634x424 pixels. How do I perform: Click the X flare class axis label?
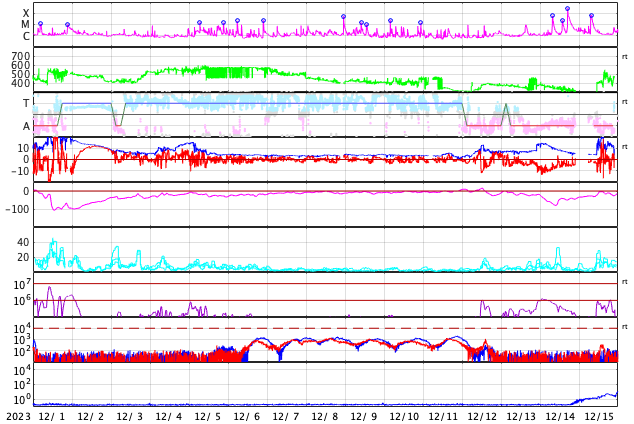click(x=26, y=14)
